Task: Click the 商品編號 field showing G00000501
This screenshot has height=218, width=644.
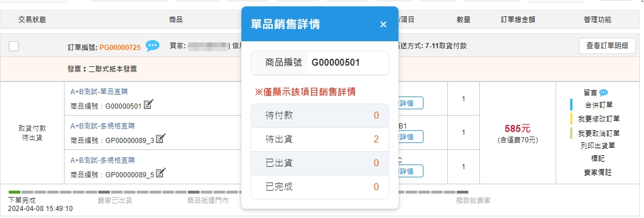Action: point(319,63)
